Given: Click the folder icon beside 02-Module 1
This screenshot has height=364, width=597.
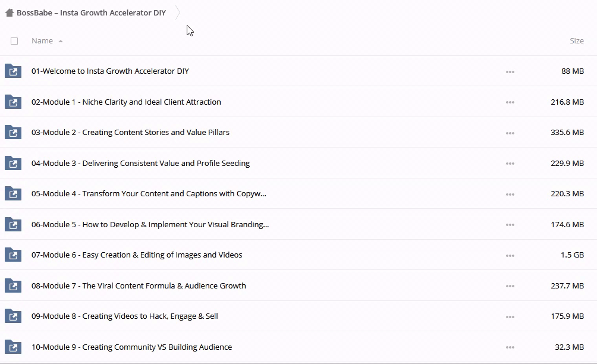Looking at the screenshot, I should [x=13, y=102].
